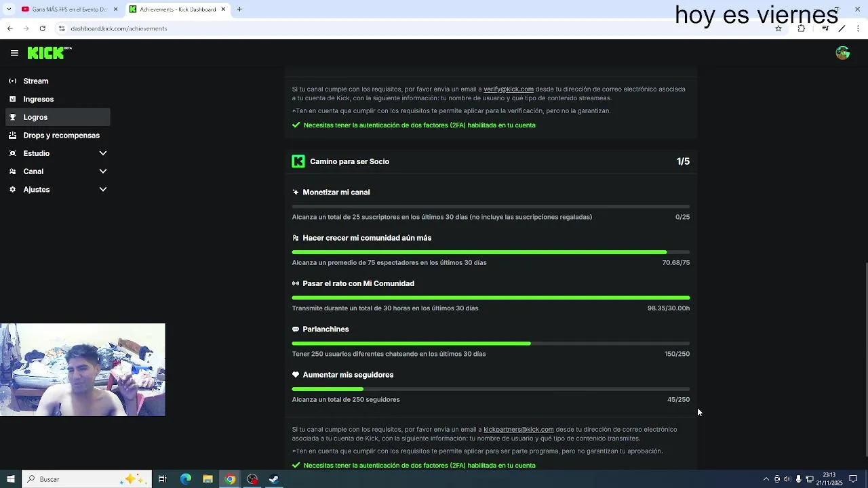Click the '1/5' partner progress count
Image resolution: width=868 pixels, height=488 pixels.
683,161
